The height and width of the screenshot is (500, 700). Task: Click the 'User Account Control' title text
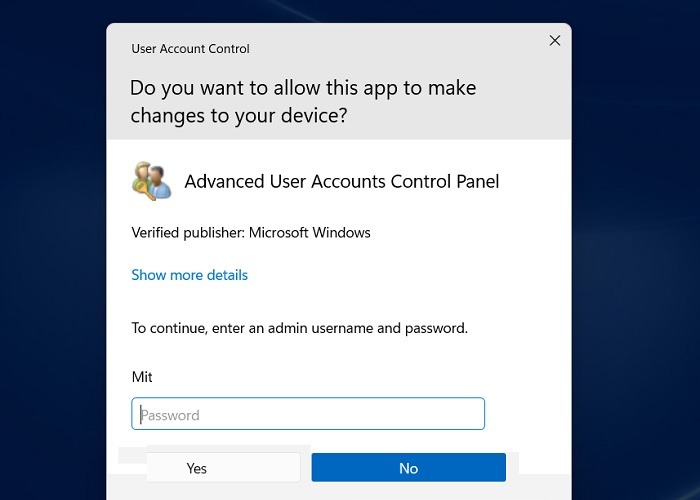pyautogui.click(x=190, y=49)
